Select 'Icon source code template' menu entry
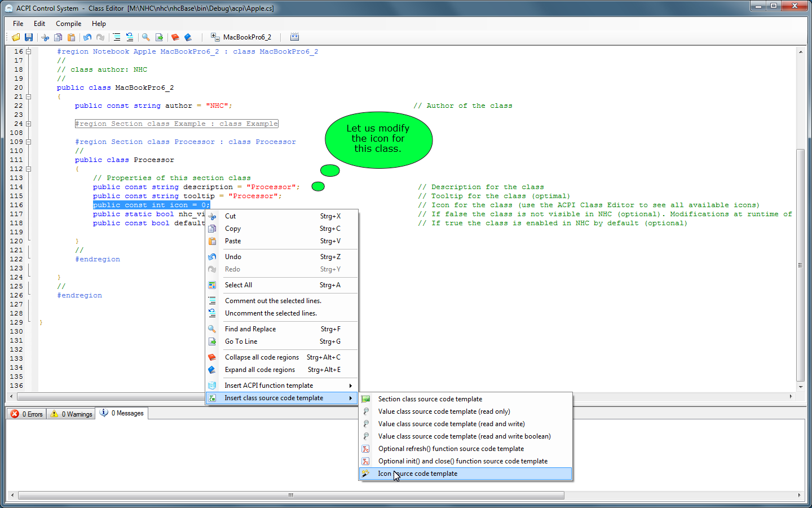This screenshot has height=508, width=812. tap(417, 474)
